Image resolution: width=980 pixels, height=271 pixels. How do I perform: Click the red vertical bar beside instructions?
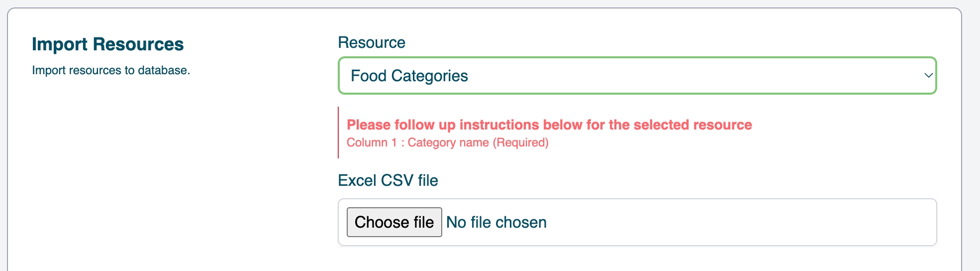click(x=338, y=133)
